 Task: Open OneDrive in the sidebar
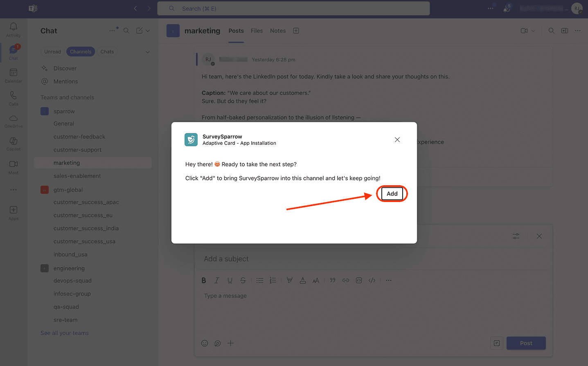point(14,121)
